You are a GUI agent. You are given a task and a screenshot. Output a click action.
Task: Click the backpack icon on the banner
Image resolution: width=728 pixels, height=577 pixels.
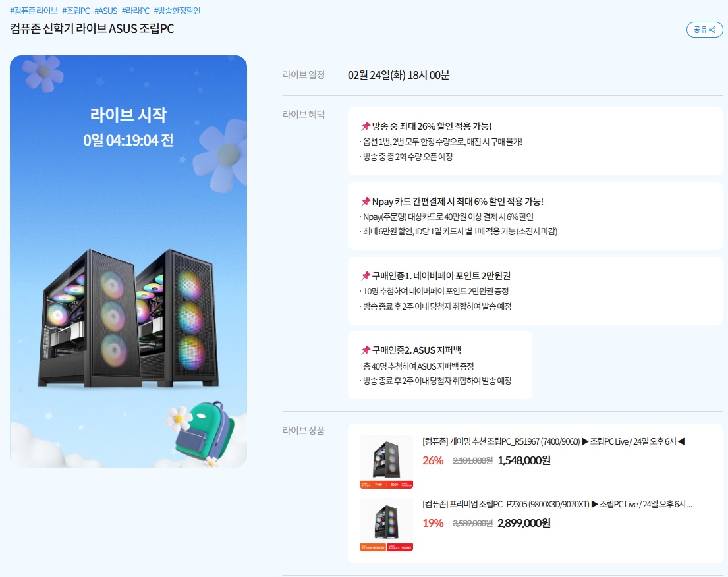click(204, 431)
